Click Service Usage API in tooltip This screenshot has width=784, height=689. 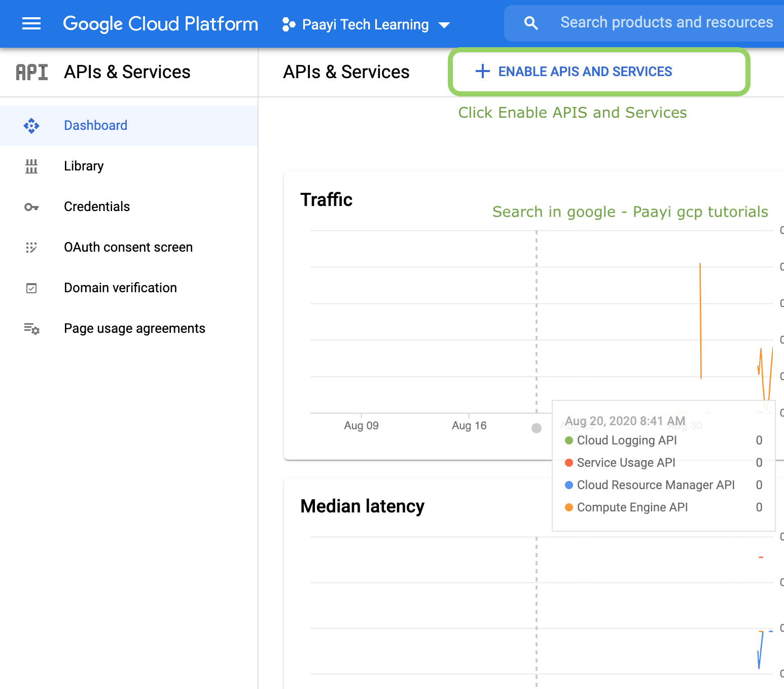pyautogui.click(x=626, y=463)
